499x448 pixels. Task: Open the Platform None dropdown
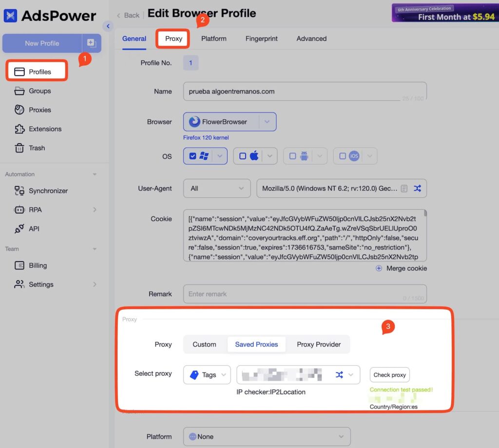point(267,437)
